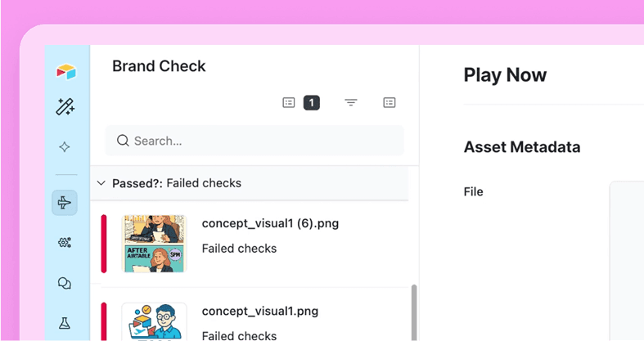
Task: Open the chat bubbles sidebar icon
Action: (x=65, y=283)
